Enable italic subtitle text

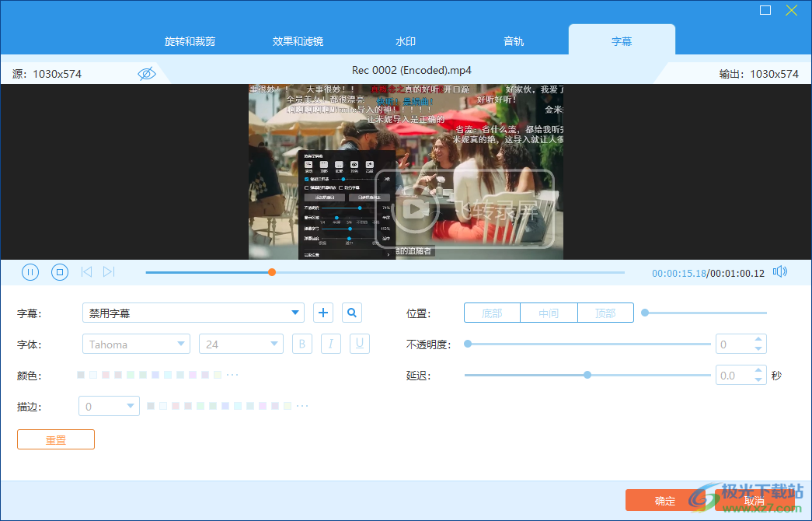pyautogui.click(x=330, y=343)
